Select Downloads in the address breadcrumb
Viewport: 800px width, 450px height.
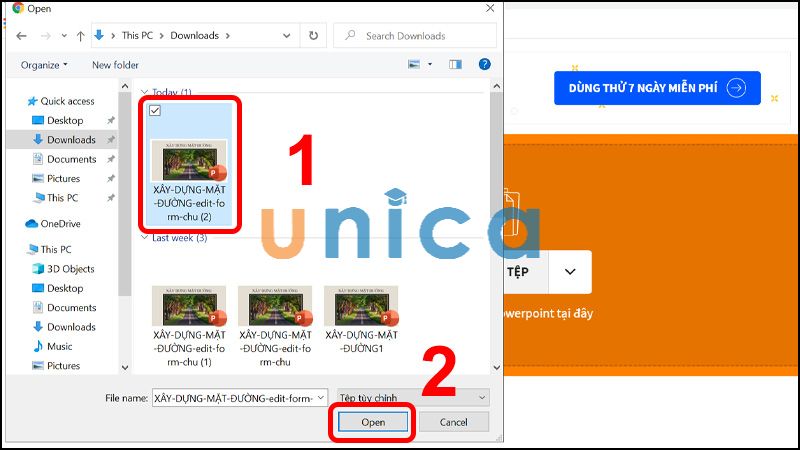(194, 35)
